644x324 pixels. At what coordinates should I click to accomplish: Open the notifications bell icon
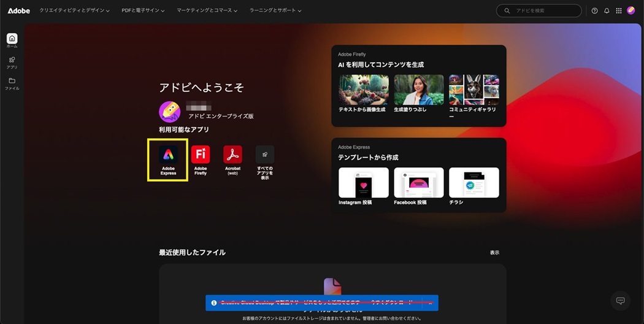point(607,10)
